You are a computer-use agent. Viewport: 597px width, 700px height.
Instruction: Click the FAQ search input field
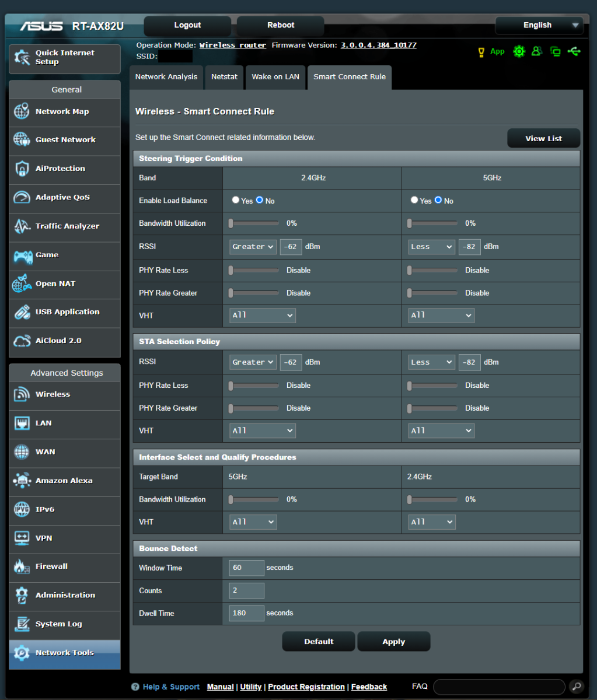(499, 687)
